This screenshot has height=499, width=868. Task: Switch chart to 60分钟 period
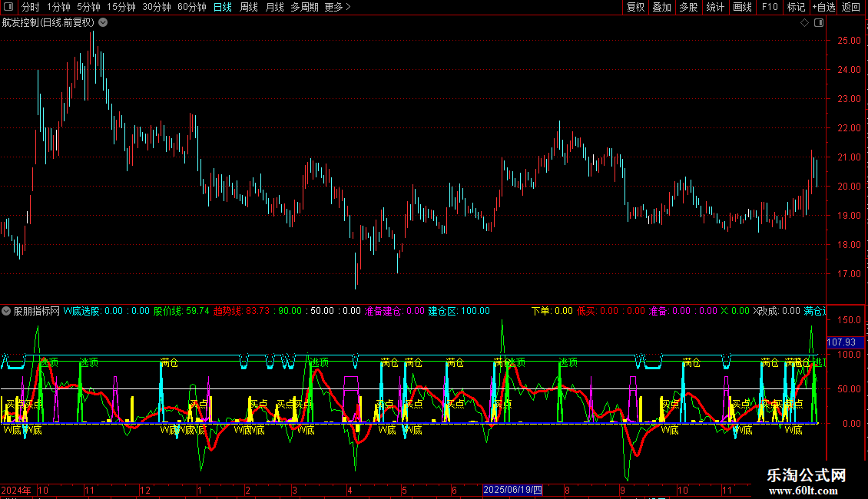pyautogui.click(x=191, y=8)
